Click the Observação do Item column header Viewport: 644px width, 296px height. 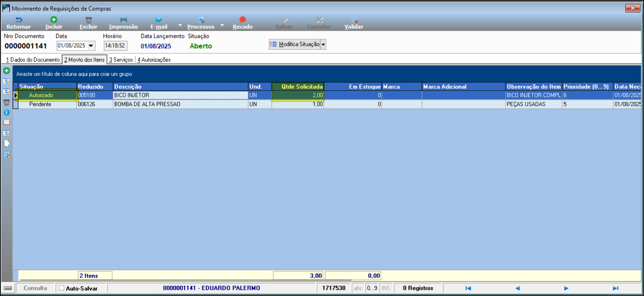(x=534, y=86)
